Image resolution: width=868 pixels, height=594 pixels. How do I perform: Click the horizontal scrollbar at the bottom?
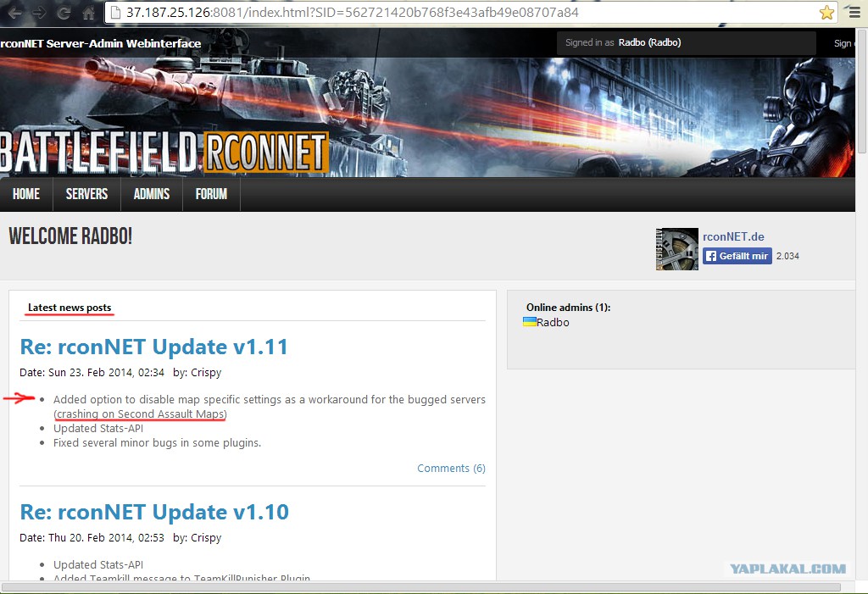coord(420,587)
